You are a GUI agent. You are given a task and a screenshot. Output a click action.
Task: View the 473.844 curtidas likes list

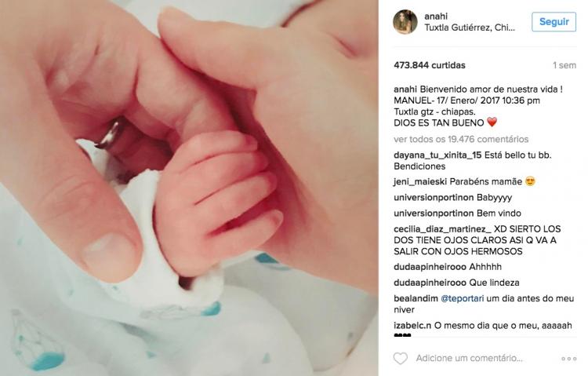430,65
